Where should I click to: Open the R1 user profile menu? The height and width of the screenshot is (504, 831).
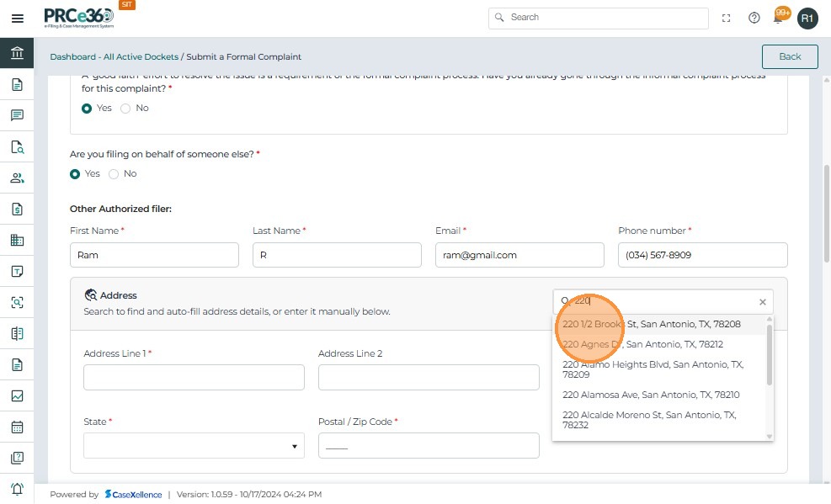click(807, 18)
